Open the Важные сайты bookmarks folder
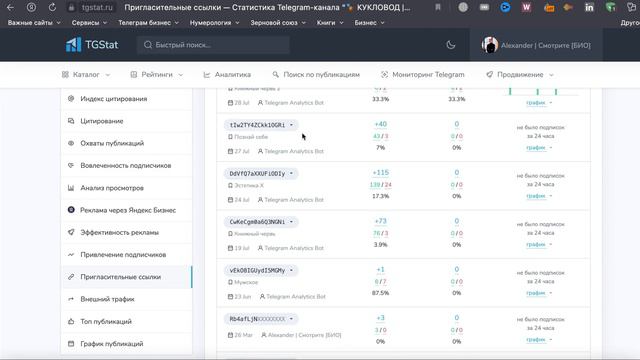The height and width of the screenshot is (360, 640). [34, 23]
